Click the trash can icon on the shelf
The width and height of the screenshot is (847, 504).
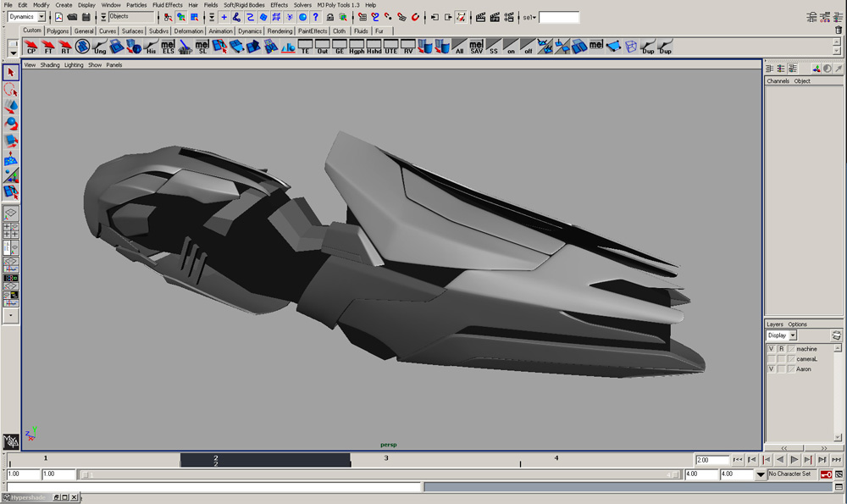tap(839, 30)
